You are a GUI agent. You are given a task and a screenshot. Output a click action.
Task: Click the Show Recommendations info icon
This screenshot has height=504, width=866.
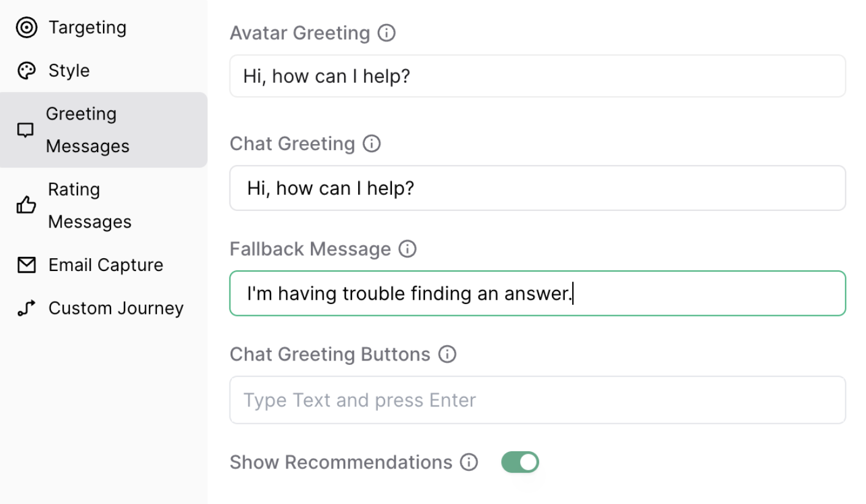[469, 462]
